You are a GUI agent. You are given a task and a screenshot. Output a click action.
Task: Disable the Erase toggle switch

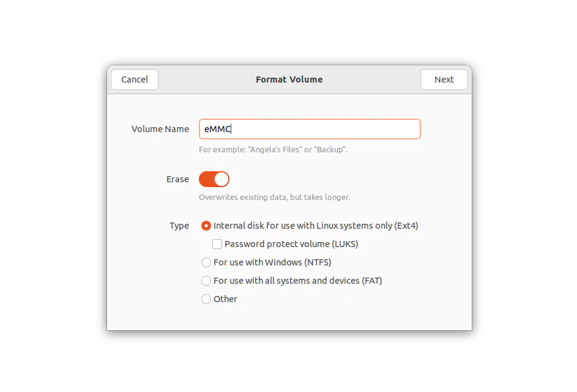coord(214,179)
